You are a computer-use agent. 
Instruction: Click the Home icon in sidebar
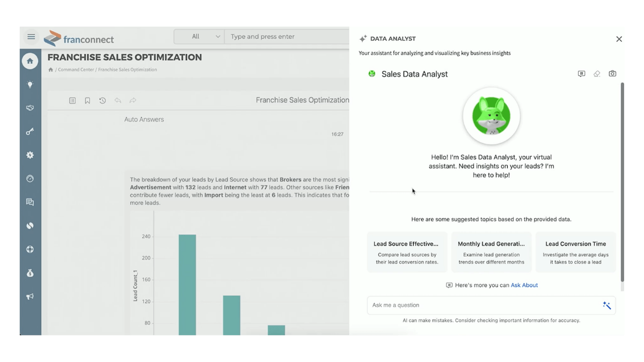tap(30, 61)
